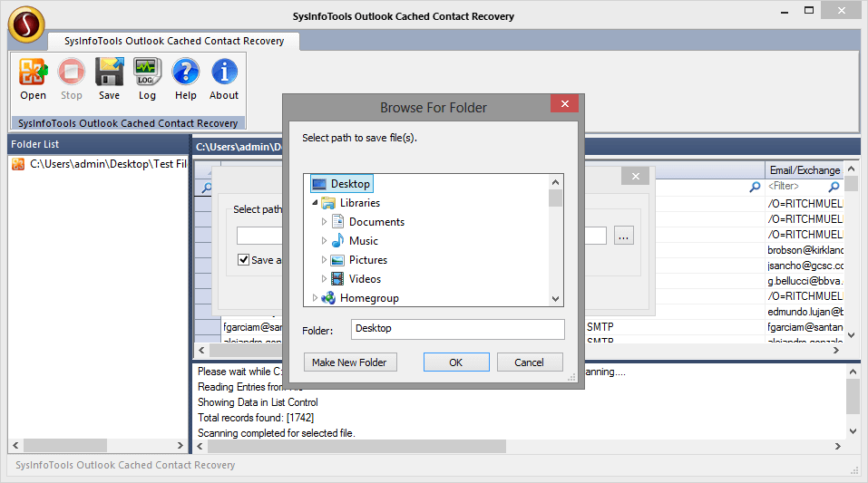Click the SysInfoTools logo icon
Viewport: 868px width, 483px height.
tap(26, 24)
